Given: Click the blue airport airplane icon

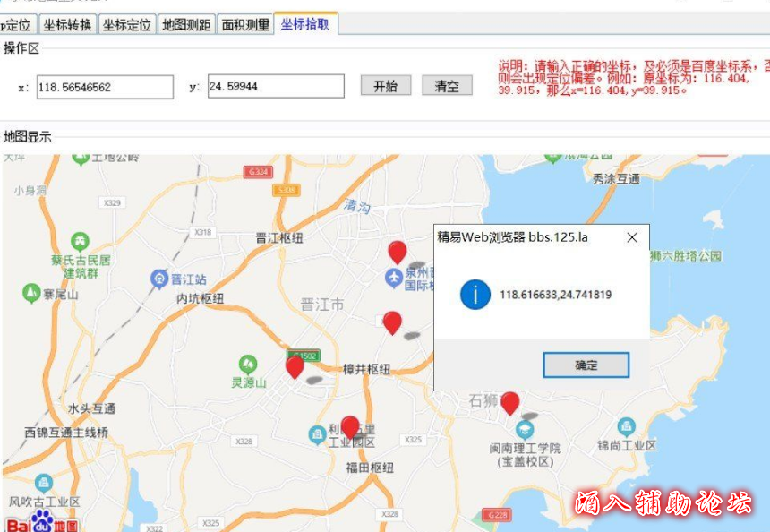Looking at the screenshot, I should pyautogui.click(x=393, y=279).
